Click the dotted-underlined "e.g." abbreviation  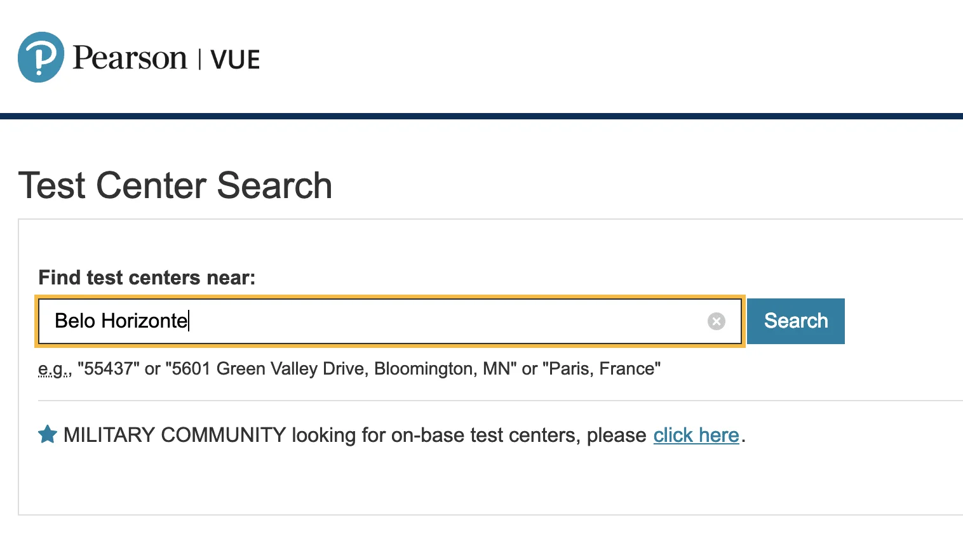(x=54, y=369)
